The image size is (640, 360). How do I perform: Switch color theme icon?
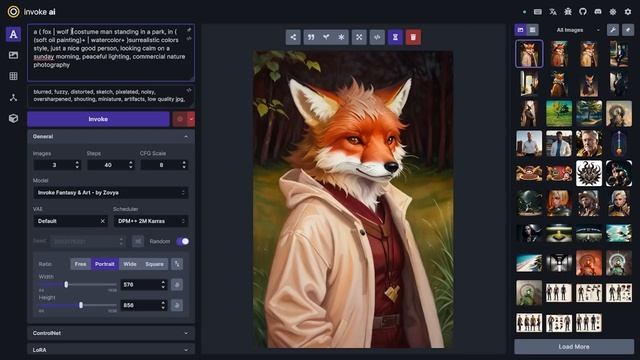point(613,12)
